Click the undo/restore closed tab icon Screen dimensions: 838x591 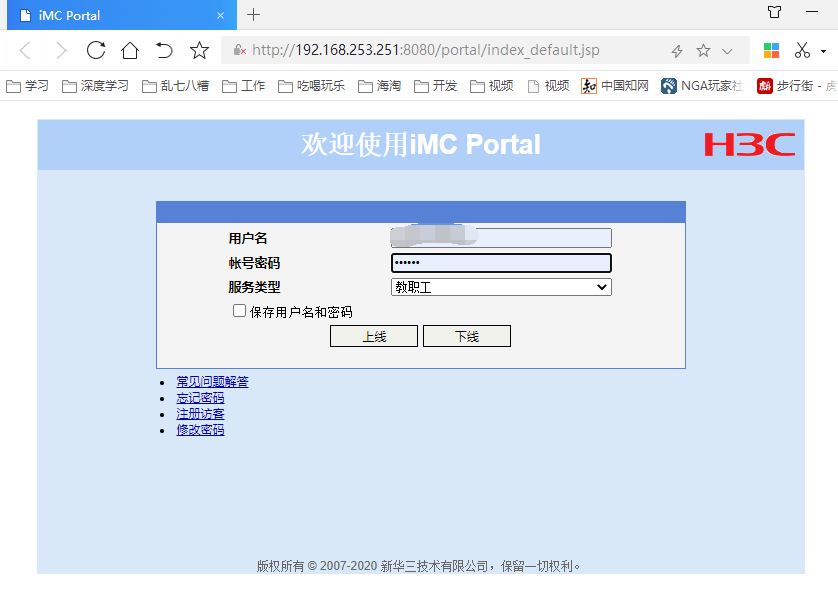[164, 50]
